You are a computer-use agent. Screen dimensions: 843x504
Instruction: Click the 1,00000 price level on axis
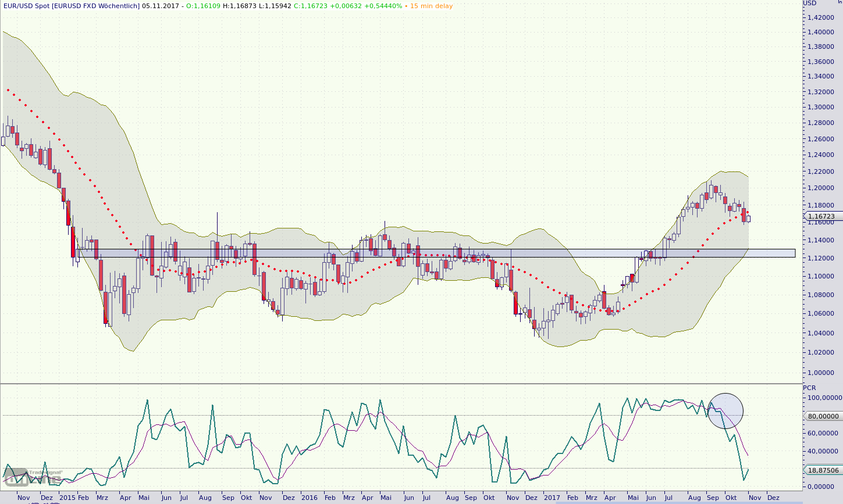pyautogui.click(x=822, y=373)
